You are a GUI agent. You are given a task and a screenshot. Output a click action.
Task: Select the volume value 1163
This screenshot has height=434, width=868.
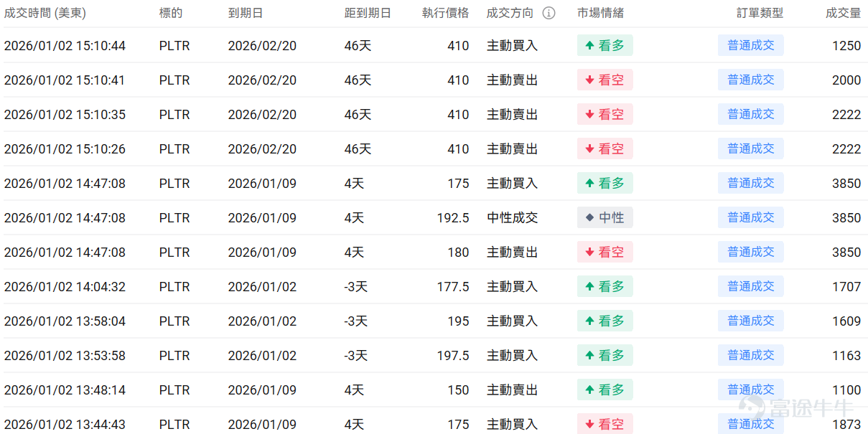tap(846, 356)
